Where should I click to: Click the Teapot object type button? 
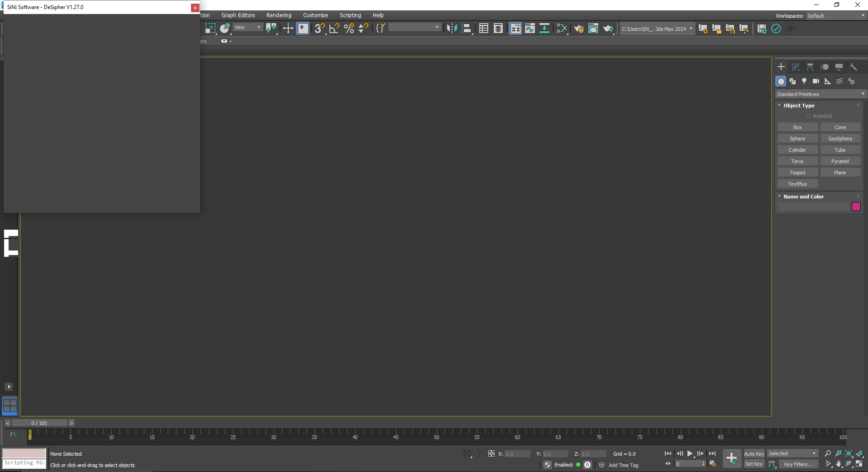[797, 173]
